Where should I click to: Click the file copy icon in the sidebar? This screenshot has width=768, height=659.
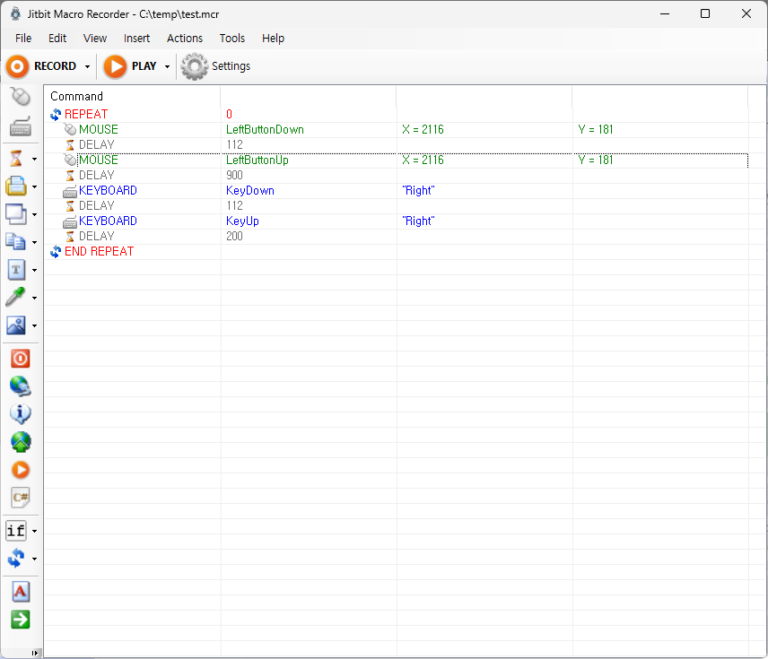[x=16, y=242]
